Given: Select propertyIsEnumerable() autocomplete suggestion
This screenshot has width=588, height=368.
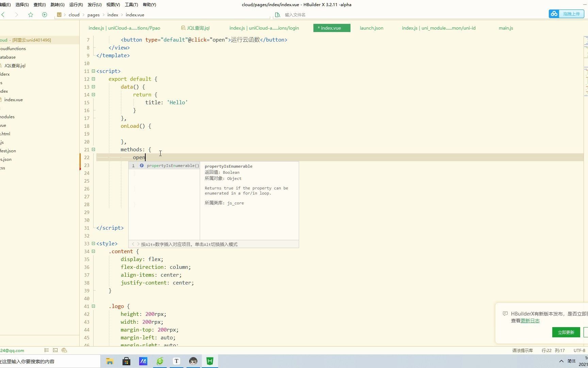Looking at the screenshot, I should click(x=164, y=166).
